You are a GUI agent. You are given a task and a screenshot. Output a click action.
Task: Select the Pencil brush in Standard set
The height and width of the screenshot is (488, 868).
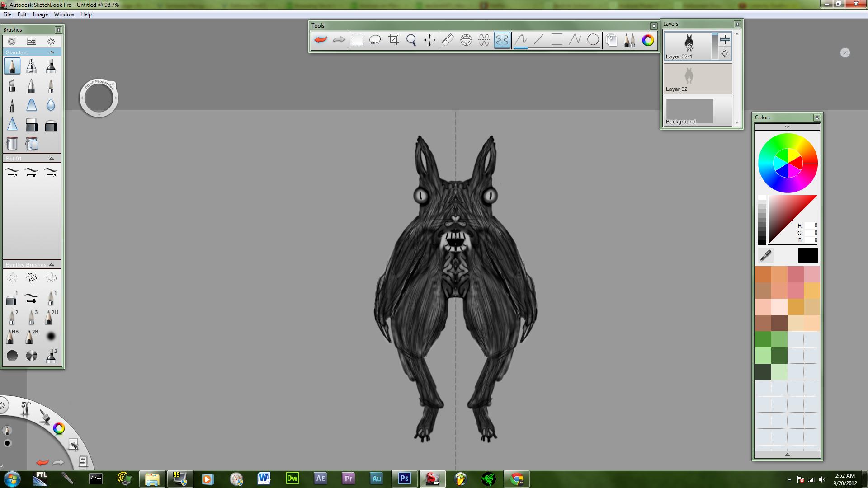[12, 66]
